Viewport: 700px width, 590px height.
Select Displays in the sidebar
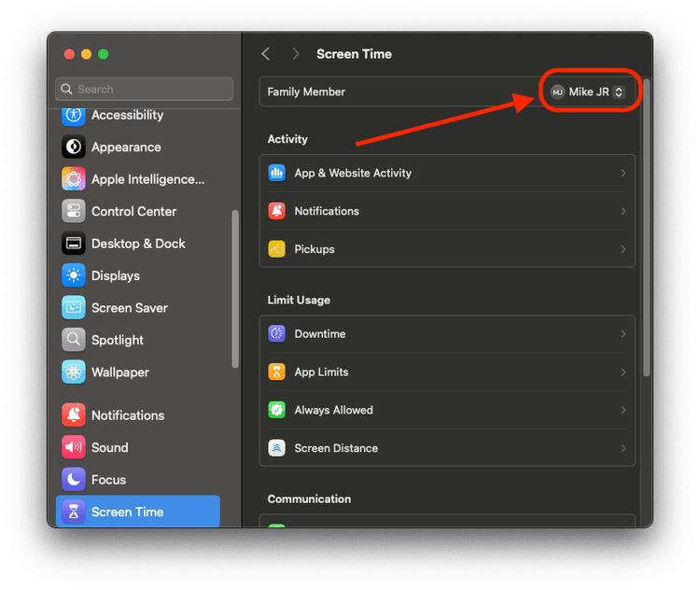[138, 275]
